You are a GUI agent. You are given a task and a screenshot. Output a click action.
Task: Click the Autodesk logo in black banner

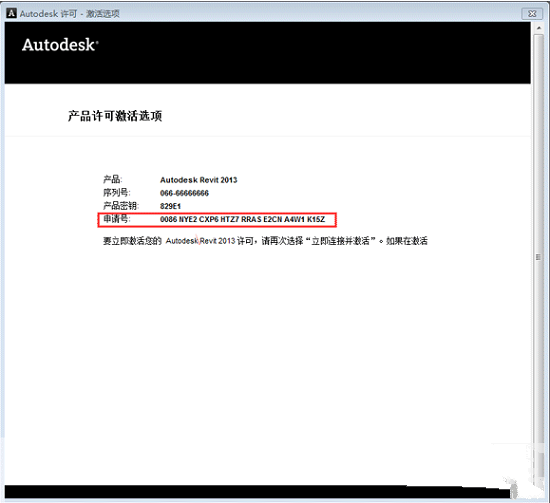[60, 45]
